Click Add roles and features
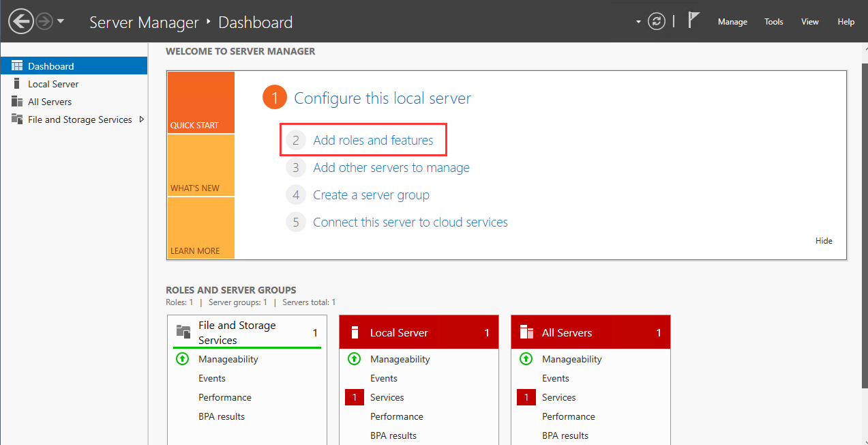The image size is (868, 445). (373, 141)
